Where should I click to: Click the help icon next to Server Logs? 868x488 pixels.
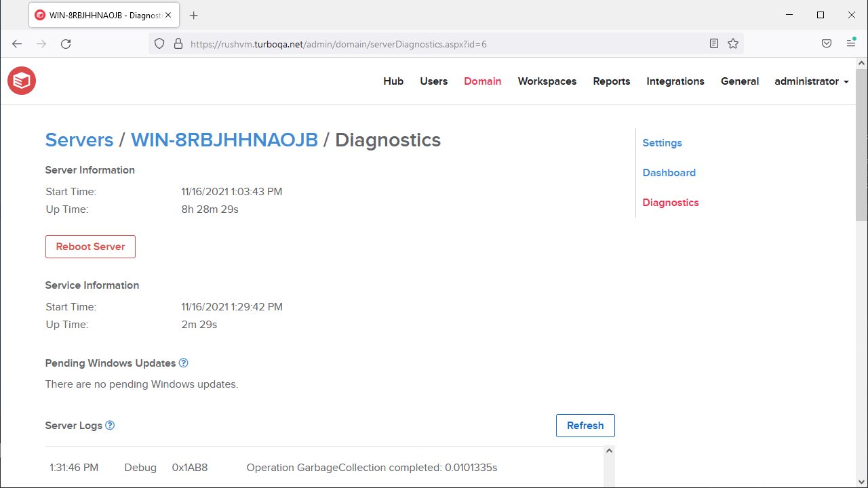pos(110,425)
